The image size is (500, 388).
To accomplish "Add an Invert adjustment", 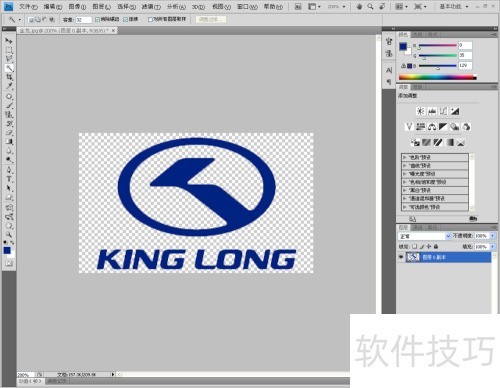I will click(415, 143).
